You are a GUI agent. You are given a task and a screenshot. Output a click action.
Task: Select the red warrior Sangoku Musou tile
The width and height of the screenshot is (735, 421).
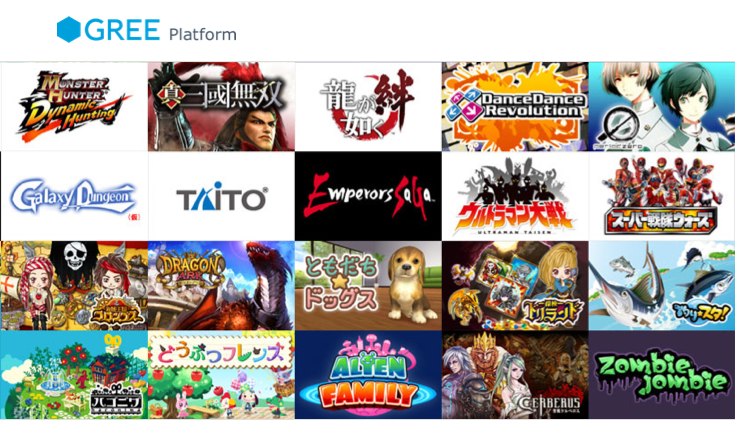[x=221, y=106]
